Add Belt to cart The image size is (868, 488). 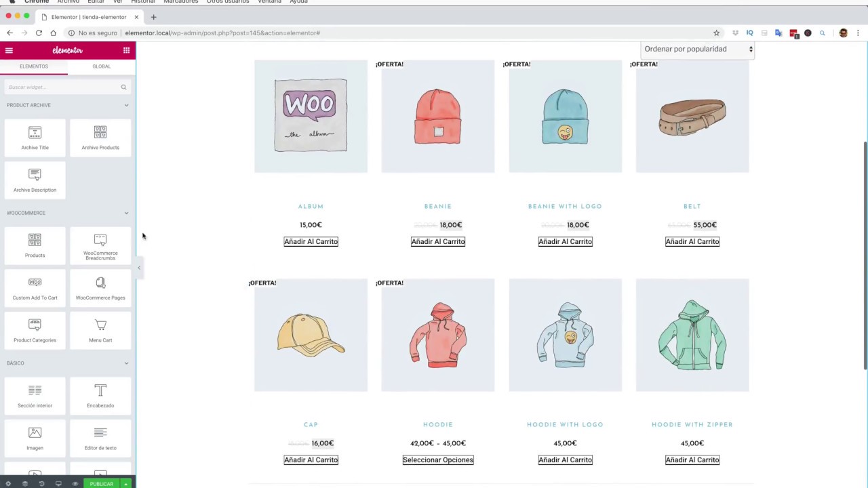pos(692,241)
